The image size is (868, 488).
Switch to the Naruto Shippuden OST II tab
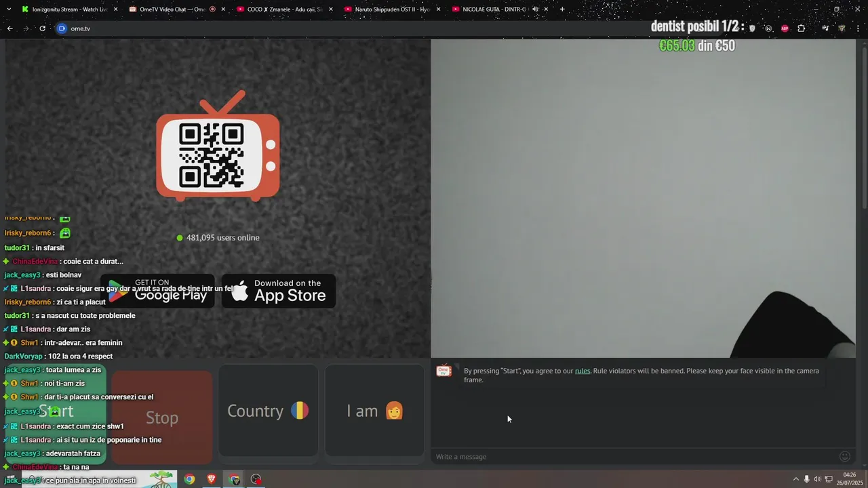pyautogui.click(x=391, y=9)
